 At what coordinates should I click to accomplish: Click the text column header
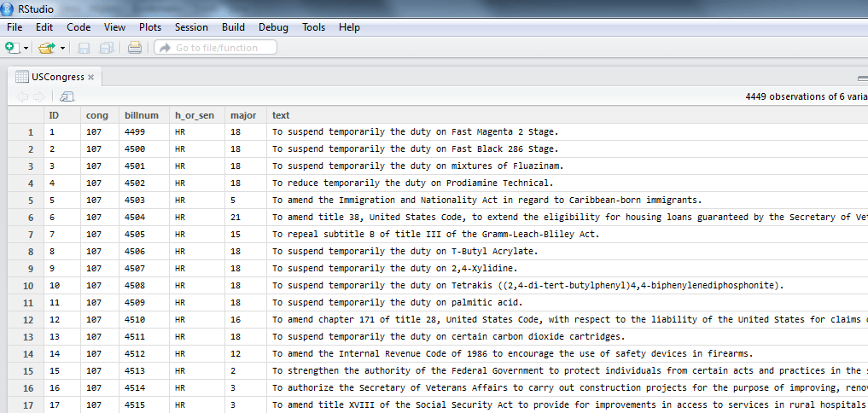tap(567, 115)
